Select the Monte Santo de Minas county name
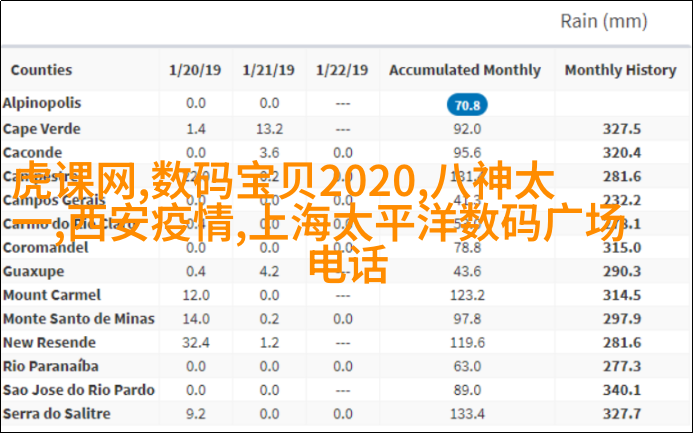694x434 pixels. [x=79, y=319]
